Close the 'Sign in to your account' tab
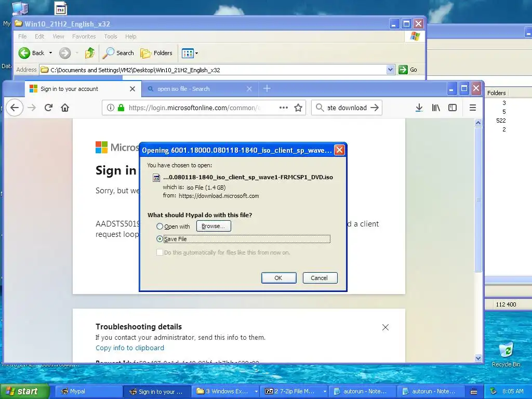532x399 pixels. pyautogui.click(x=132, y=88)
